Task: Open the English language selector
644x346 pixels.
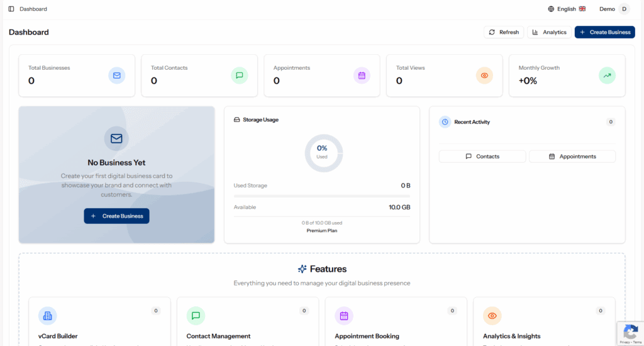Action: 567,9
